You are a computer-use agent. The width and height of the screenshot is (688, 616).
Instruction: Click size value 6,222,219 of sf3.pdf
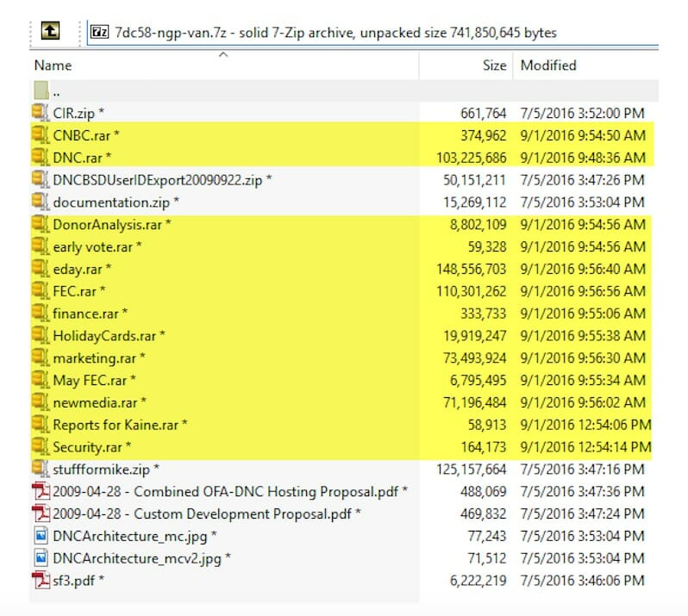point(478,582)
